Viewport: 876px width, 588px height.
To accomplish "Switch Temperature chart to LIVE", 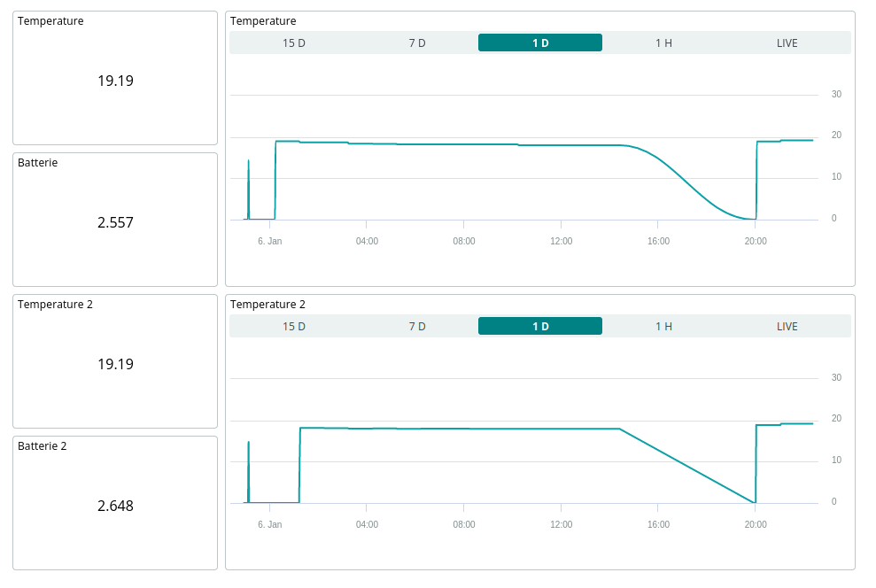I will point(787,43).
